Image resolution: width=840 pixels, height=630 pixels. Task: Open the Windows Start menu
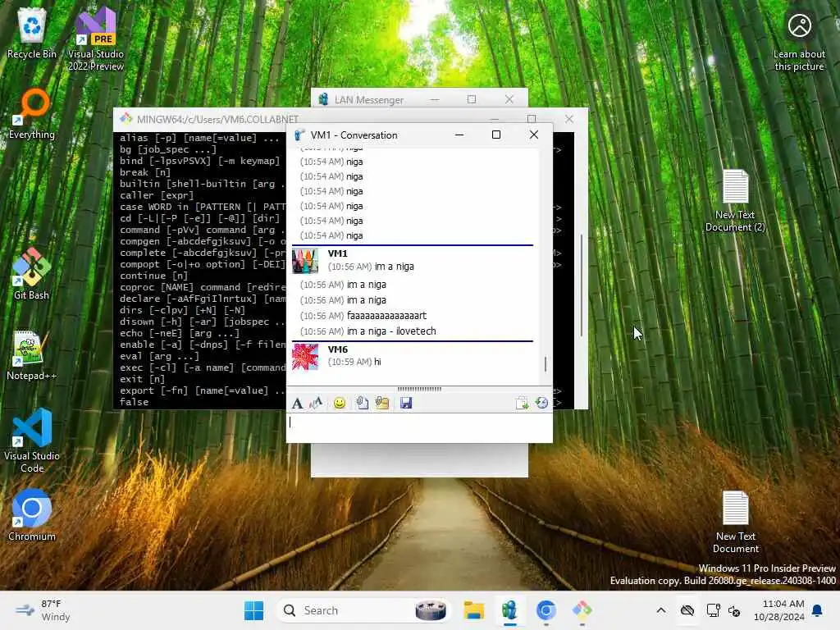click(x=253, y=610)
